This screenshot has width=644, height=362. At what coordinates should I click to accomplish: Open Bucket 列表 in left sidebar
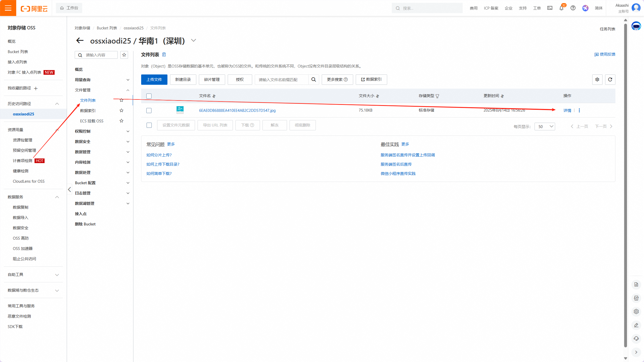click(x=18, y=52)
